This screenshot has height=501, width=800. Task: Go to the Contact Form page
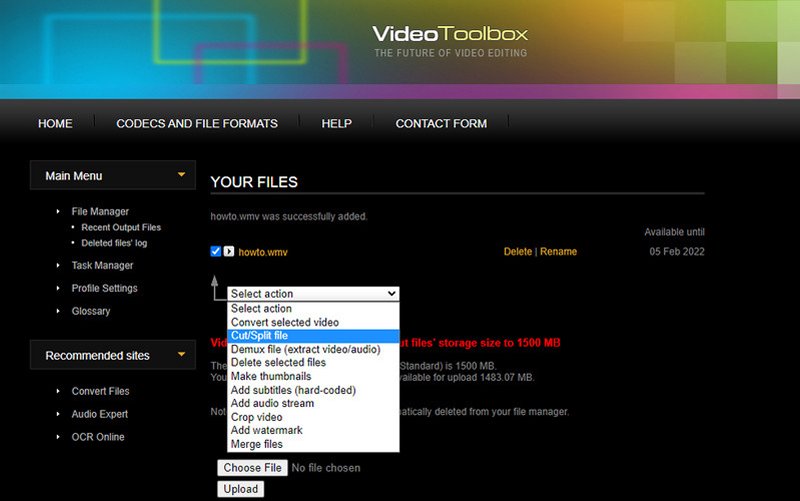pyautogui.click(x=441, y=124)
